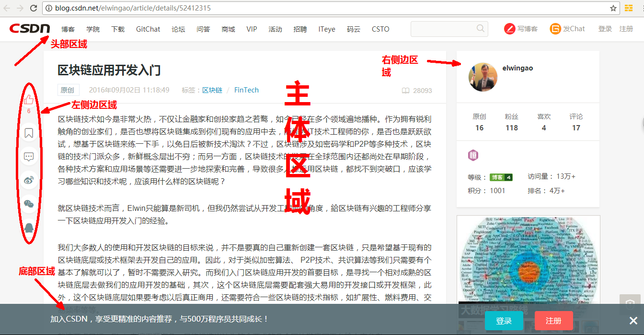This screenshot has height=335, width=644.
Task: Click the 喜欢 count 4
Action: (544, 128)
